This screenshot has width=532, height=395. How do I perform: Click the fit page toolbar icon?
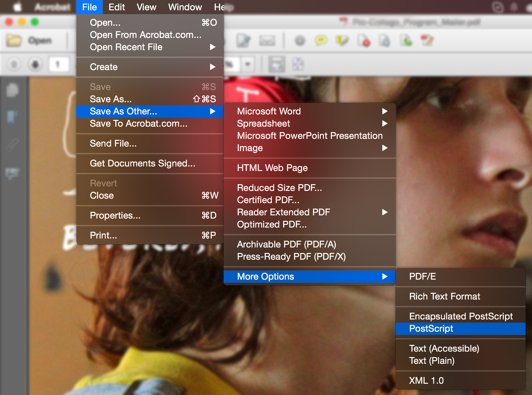click(x=298, y=64)
